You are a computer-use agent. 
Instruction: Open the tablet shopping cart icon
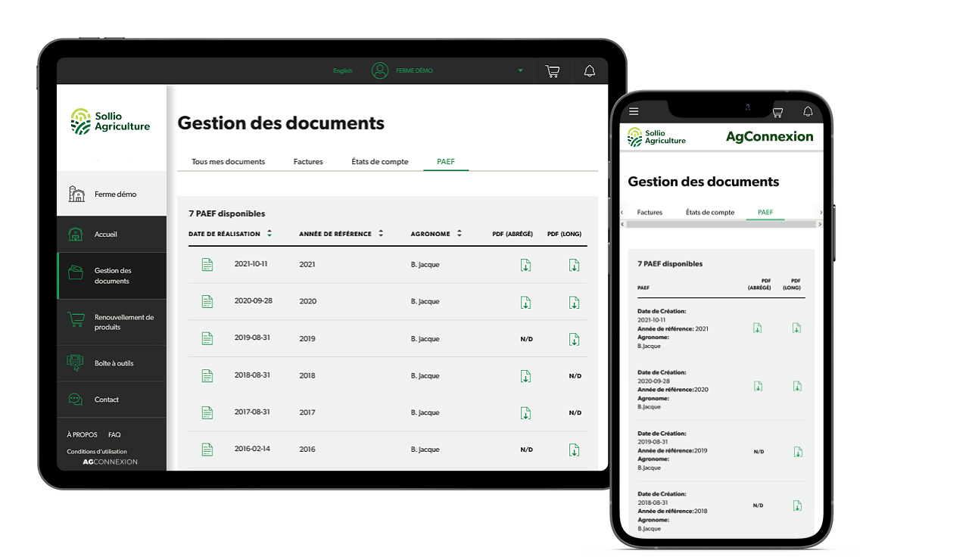click(553, 71)
